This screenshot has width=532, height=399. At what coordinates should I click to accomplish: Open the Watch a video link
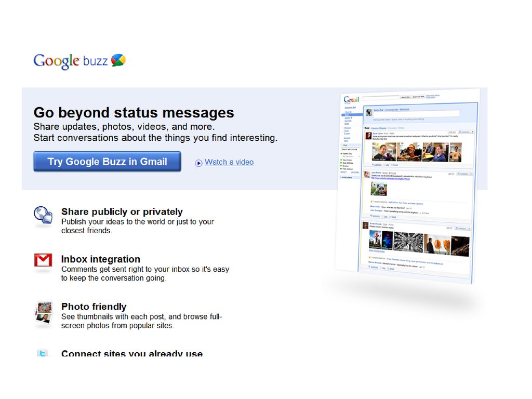(229, 162)
